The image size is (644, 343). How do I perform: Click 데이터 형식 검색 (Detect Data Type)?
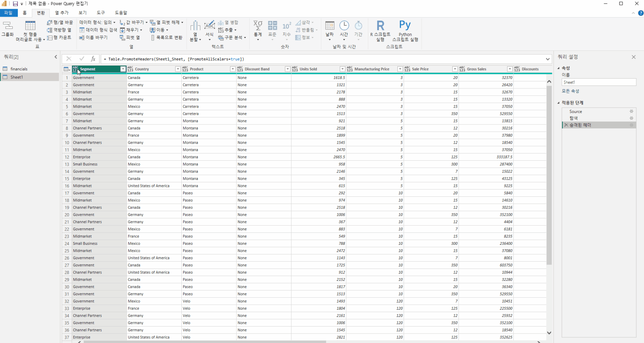pyautogui.click(x=98, y=30)
